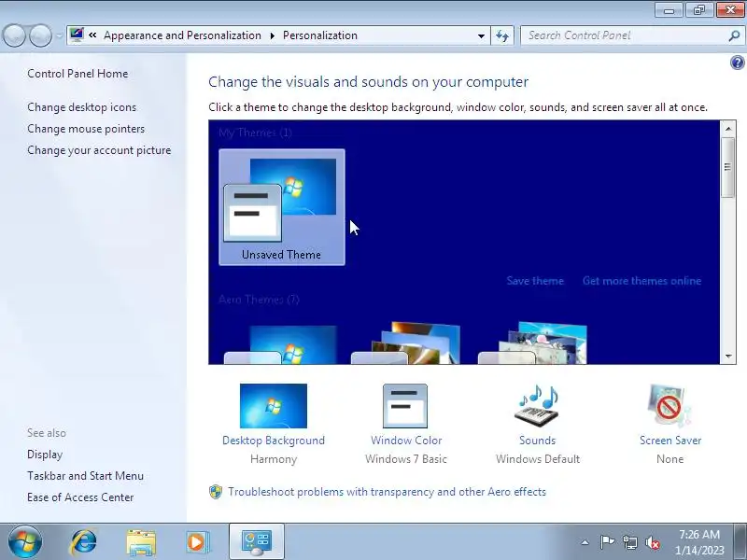Click the taskbar clock showing 7:26 AM
The image size is (747, 560).
699,542
